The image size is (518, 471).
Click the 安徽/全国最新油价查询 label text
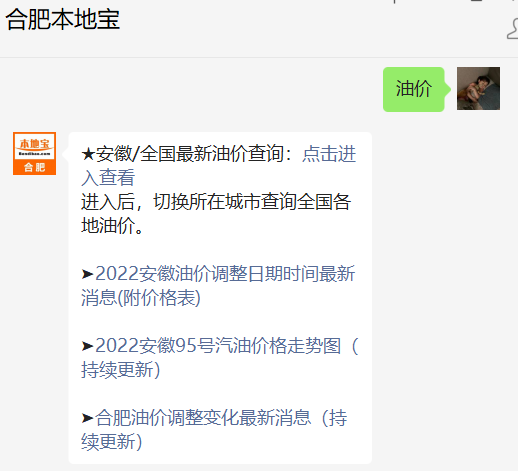pos(190,154)
